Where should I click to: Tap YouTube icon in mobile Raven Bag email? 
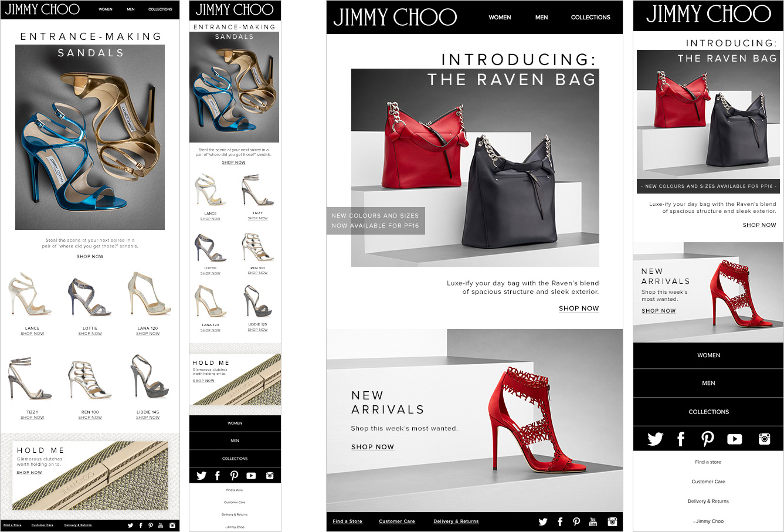click(x=735, y=439)
